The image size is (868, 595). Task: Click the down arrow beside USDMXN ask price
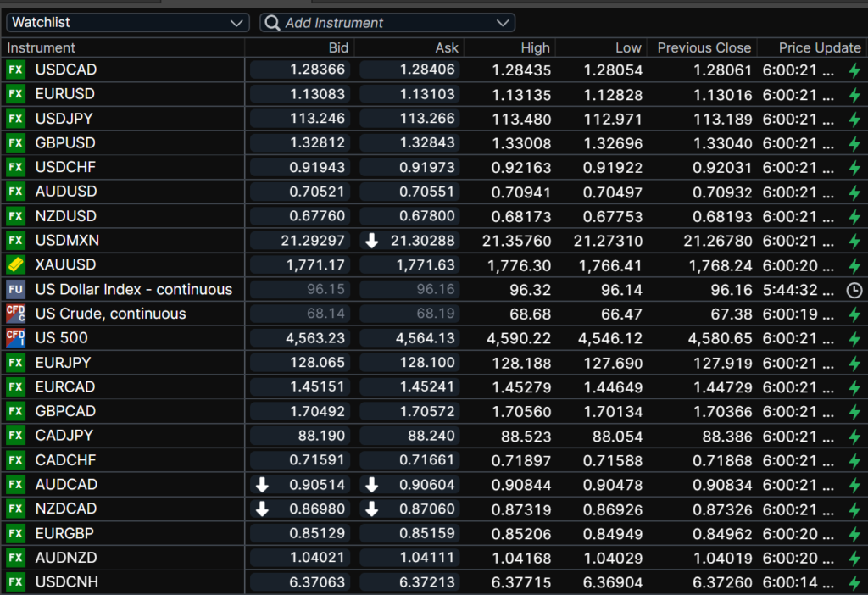tap(371, 242)
